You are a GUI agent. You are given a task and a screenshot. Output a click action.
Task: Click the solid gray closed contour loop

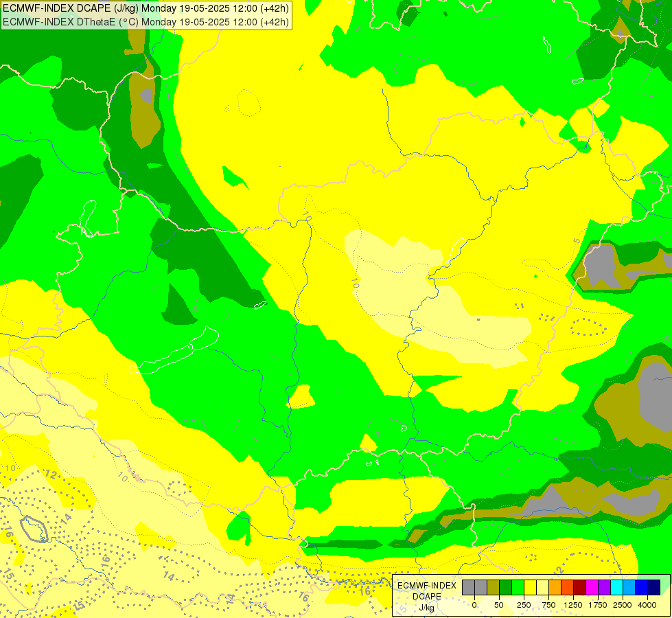pyautogui.click(x=34, y=529)
